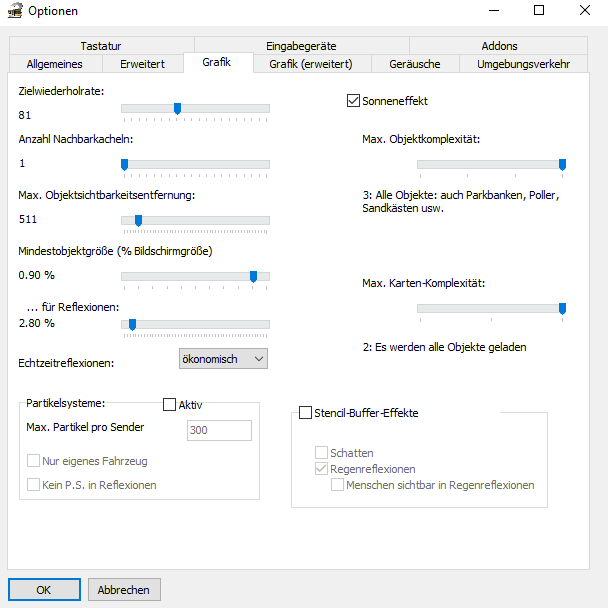Viewport: 608px width, 608px height.
Task: Open the Addons tab
Action: (x=499, y=45)
